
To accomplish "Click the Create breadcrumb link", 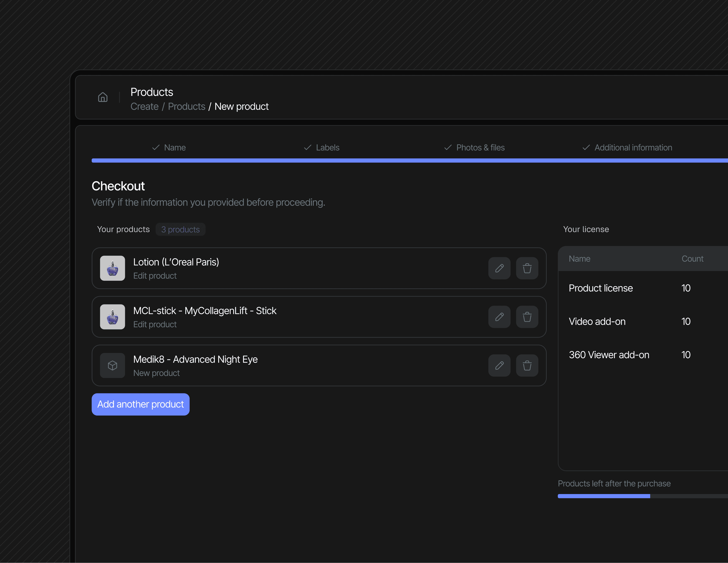I will click(144, 107).
